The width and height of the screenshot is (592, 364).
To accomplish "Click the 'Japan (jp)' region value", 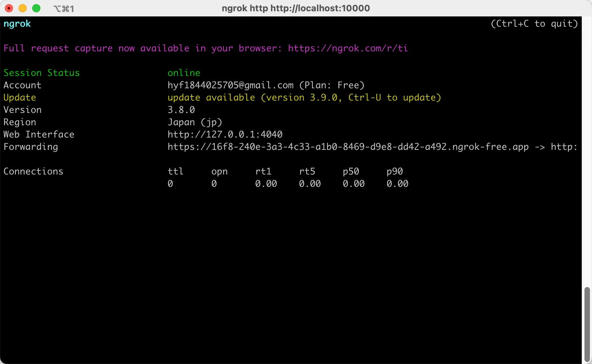I will point(195,122).
